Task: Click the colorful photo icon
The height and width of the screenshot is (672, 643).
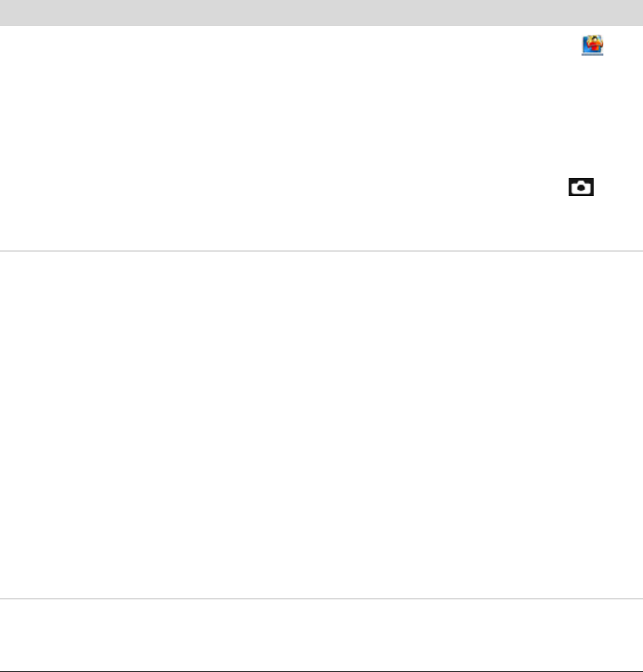Action: click(x=592, y=45)
